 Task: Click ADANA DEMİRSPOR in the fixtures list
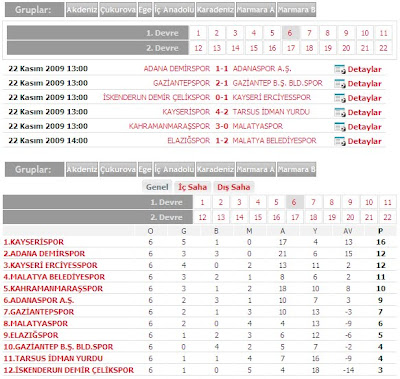pos(177,69)
